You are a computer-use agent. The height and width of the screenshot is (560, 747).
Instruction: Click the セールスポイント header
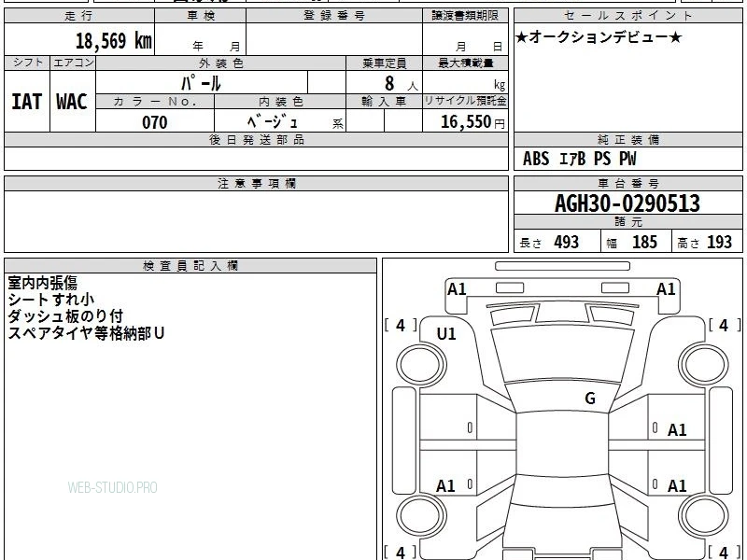pyautogui.click(x=627, y=16)
